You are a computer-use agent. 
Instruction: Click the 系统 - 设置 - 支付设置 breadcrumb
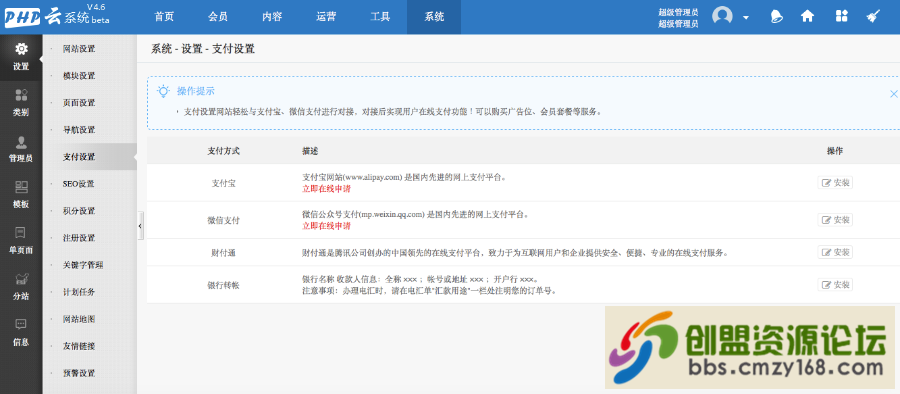203,49
